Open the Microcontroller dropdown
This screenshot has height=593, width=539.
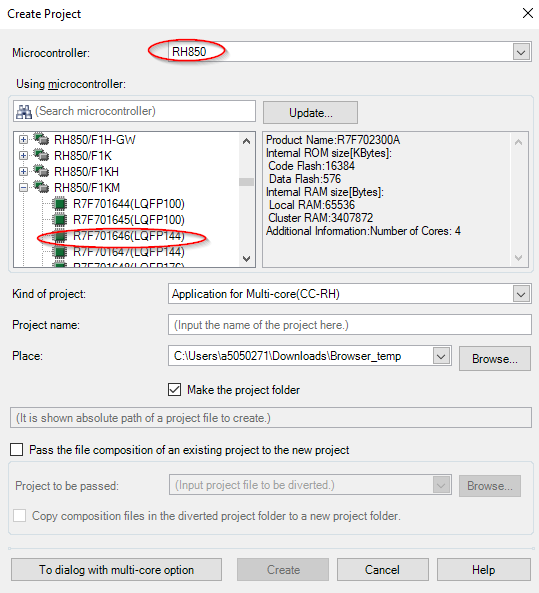[x=521, y=52]
